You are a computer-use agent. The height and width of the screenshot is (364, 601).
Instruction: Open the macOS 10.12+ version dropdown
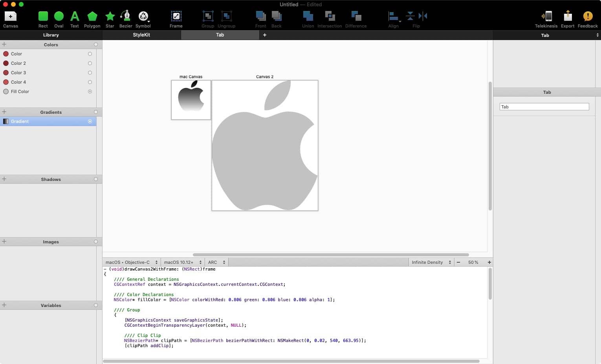183,262
